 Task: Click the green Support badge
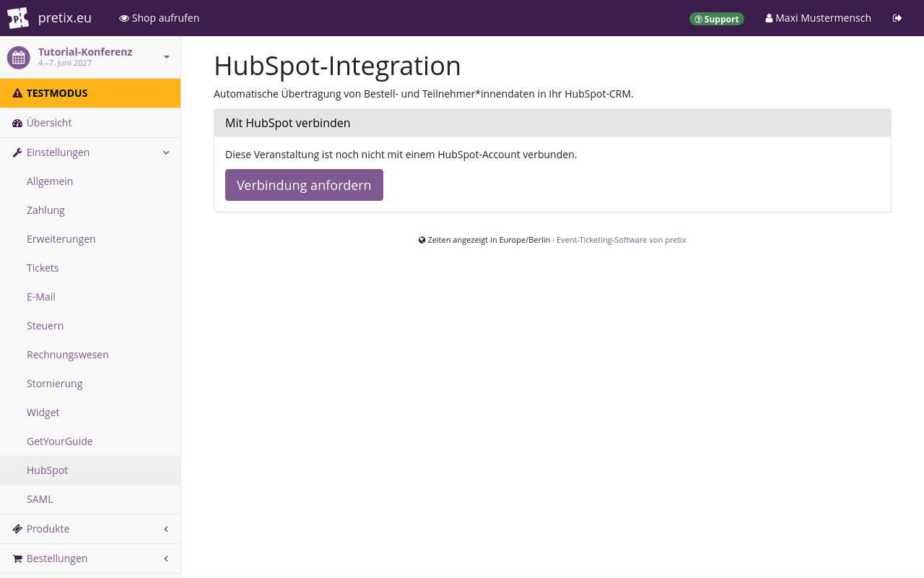coord(717,19)
